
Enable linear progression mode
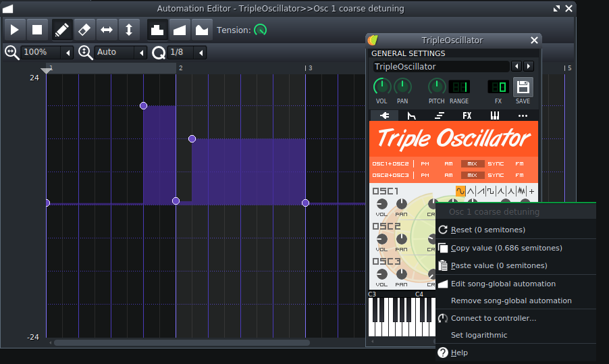coord(179,30)
